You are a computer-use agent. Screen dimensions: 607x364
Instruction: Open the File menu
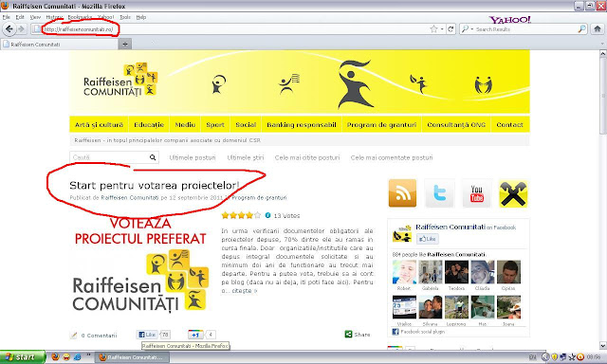[x=7, y=17]
